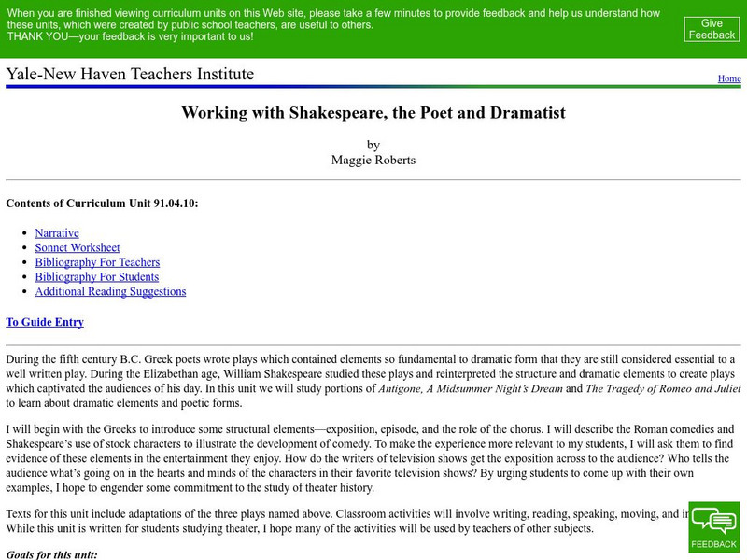Click the Give Feedback button
This screenshot has height=560, width=747.
(x=712, y=29)
